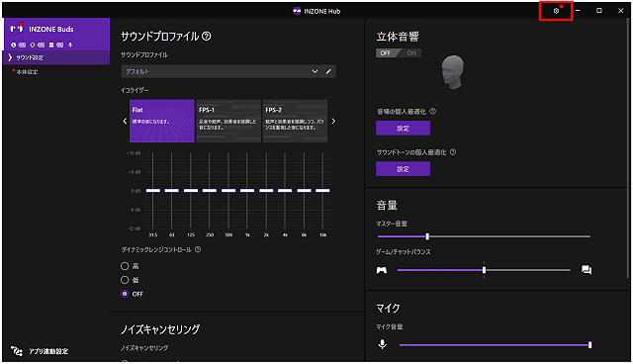Switch 立体音響 to OFF side
This screenshot has height=364, width=633.
[387, 52]
